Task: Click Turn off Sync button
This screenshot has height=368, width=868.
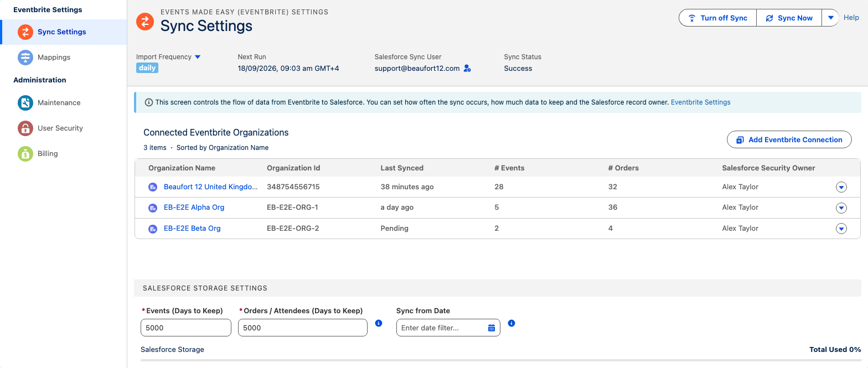Action: 717,18
